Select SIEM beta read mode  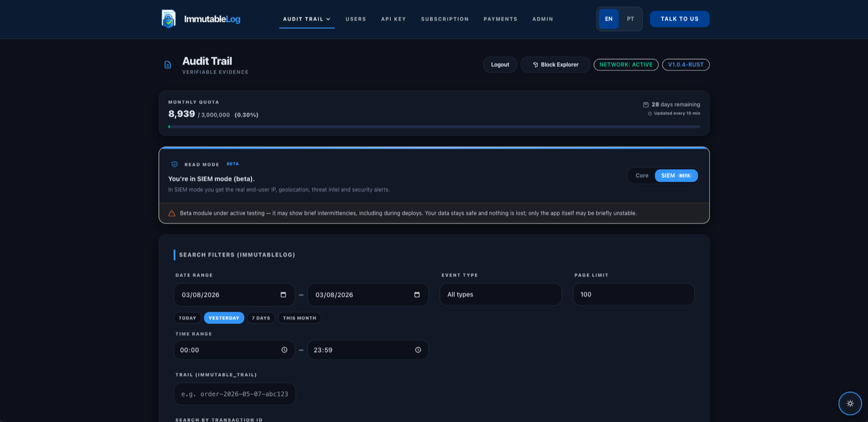[x=676, y=176]
